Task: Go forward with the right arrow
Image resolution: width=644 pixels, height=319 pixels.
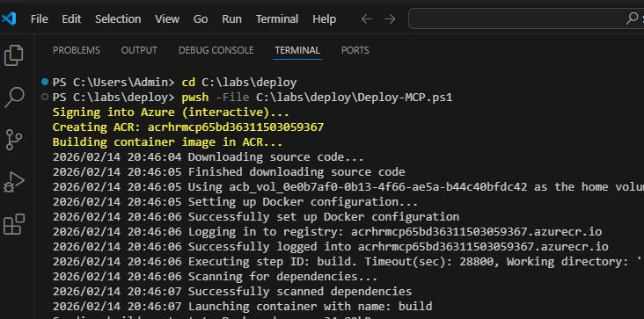Action: [390, 18]
